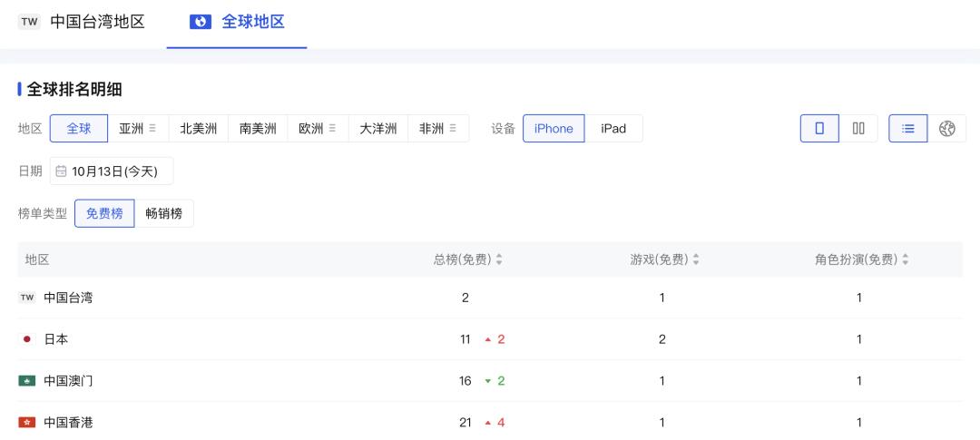Select the list view icon
Viewport: 980px width, 440px height.
pos(907,129)
